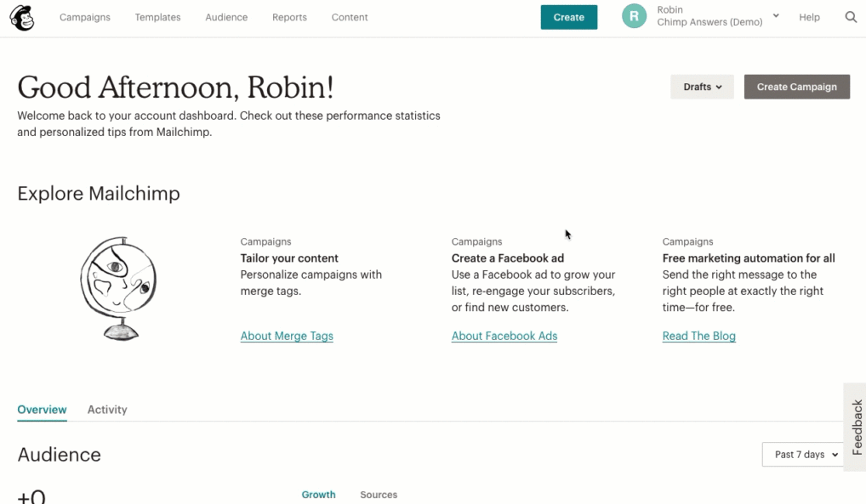
Task: Switch to the Overview tab
Action: [42, 409]
